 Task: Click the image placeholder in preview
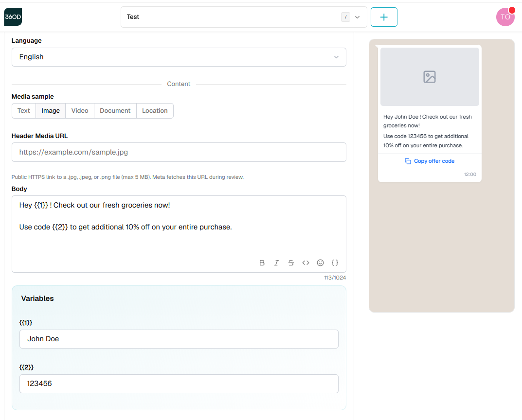click(x=430, y=77)
